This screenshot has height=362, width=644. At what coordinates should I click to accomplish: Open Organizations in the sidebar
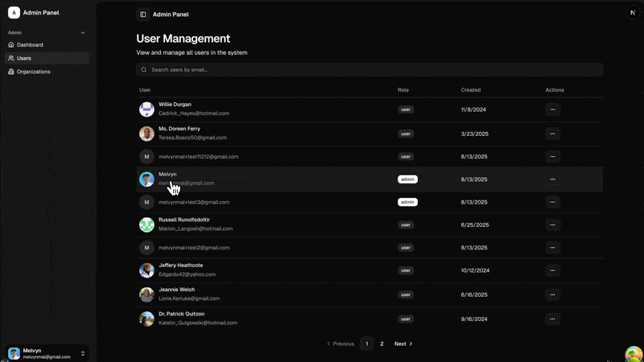33,72
